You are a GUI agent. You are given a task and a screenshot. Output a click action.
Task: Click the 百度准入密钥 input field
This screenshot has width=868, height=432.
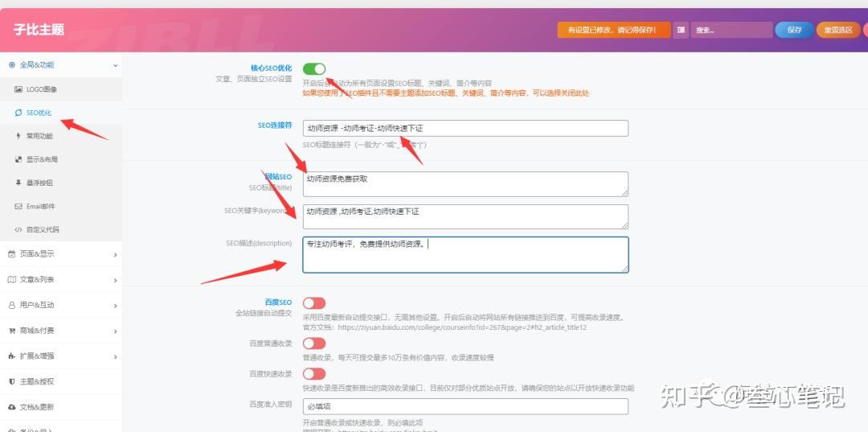click(x=465, y=406)
